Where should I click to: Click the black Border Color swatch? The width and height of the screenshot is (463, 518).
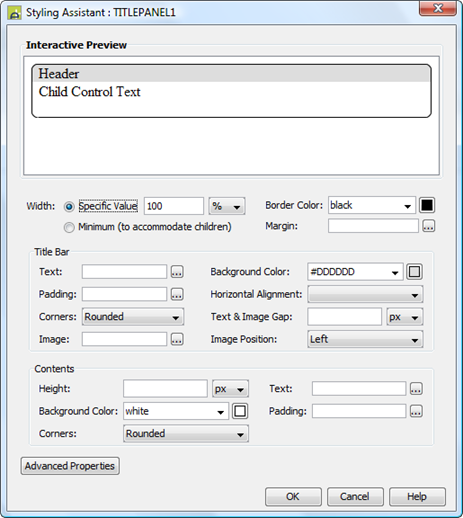(x=427, y=205)
